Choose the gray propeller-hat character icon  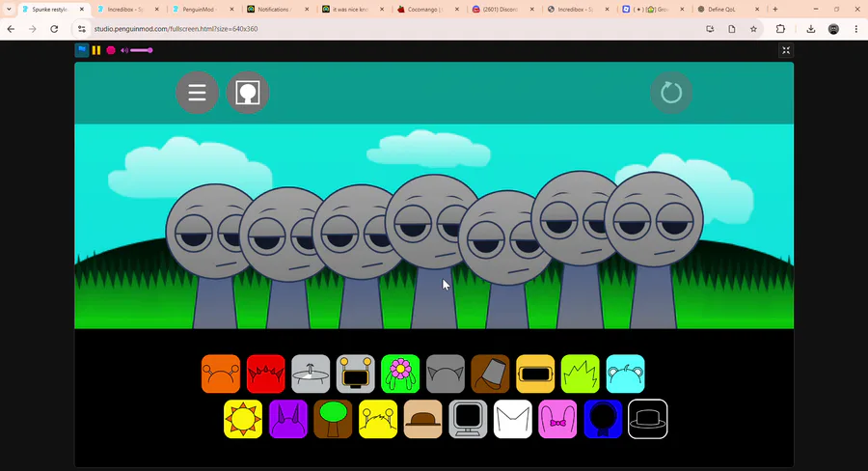(311, 374)
